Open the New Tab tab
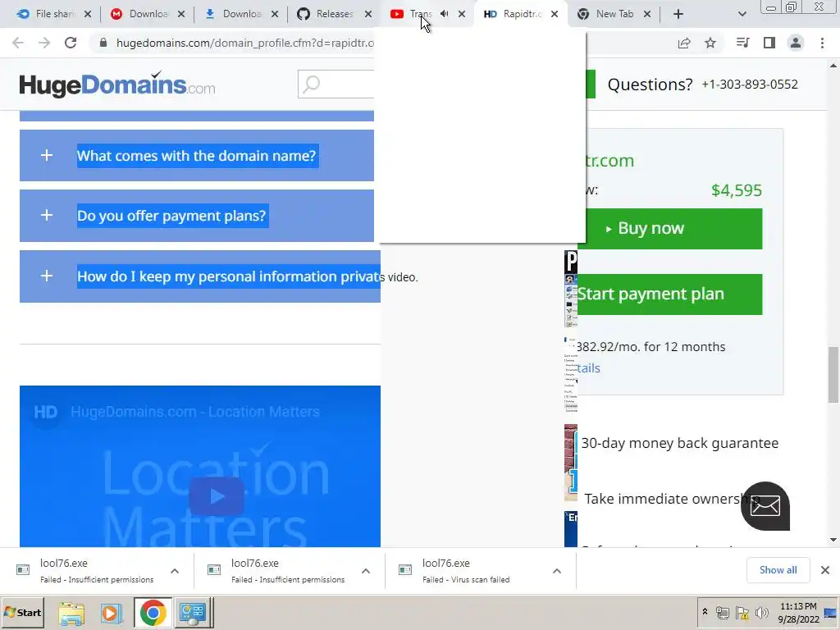The image size is (840, 630). (x=606, y=14)
